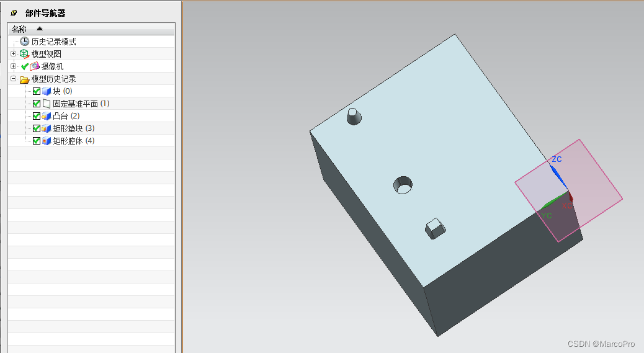Image resolution: width=644 pixels, height=353 pixels.
Task: Select the 块 (0) feature text
Action: point(63,91)
